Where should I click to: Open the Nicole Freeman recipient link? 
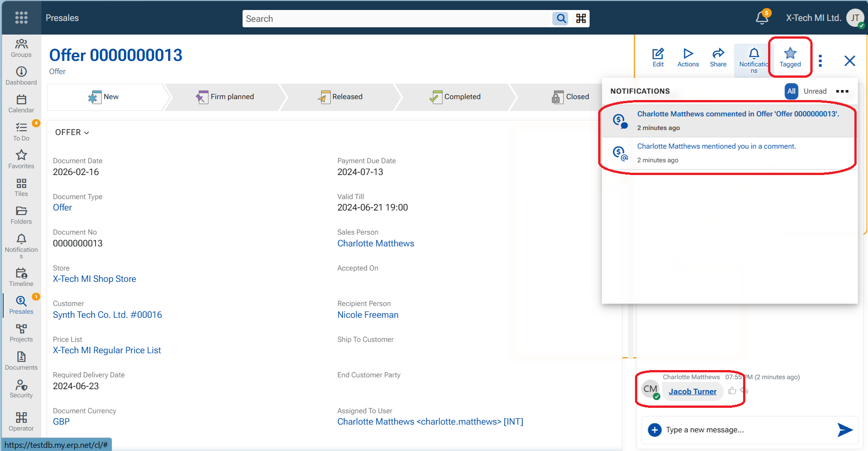pyautogui.click(x=367, y=315)
